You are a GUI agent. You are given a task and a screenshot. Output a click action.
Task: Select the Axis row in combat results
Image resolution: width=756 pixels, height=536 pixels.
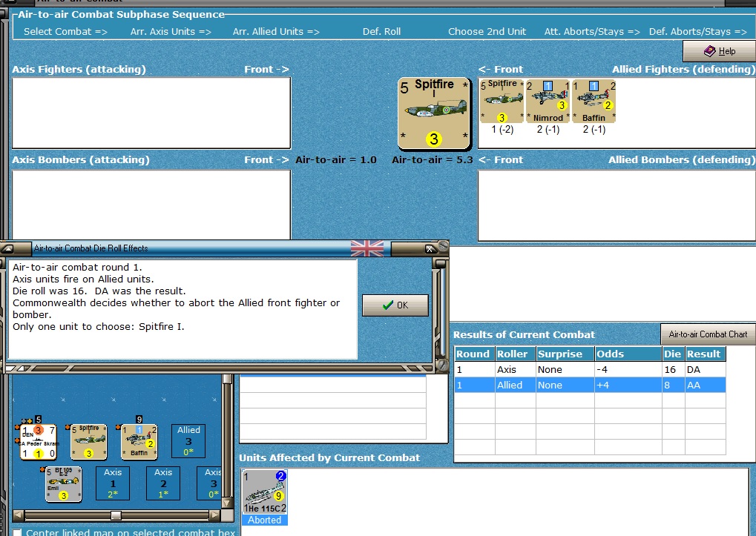tap(590, 369)
